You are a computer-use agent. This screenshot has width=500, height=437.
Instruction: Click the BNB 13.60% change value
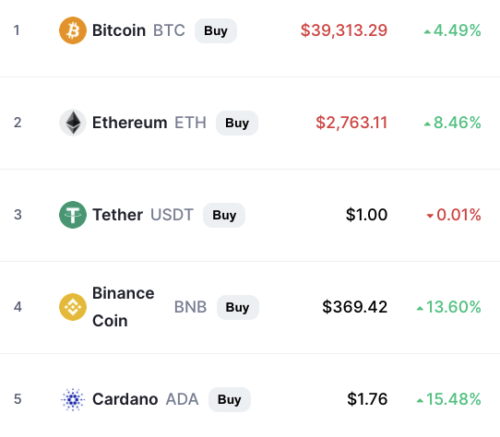(449, 307)
